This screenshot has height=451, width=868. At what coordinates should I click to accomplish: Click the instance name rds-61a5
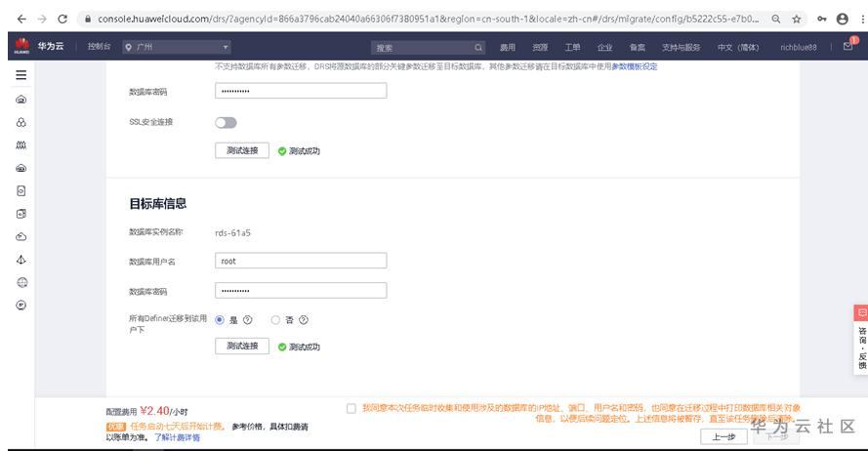(x=232, y=233)
